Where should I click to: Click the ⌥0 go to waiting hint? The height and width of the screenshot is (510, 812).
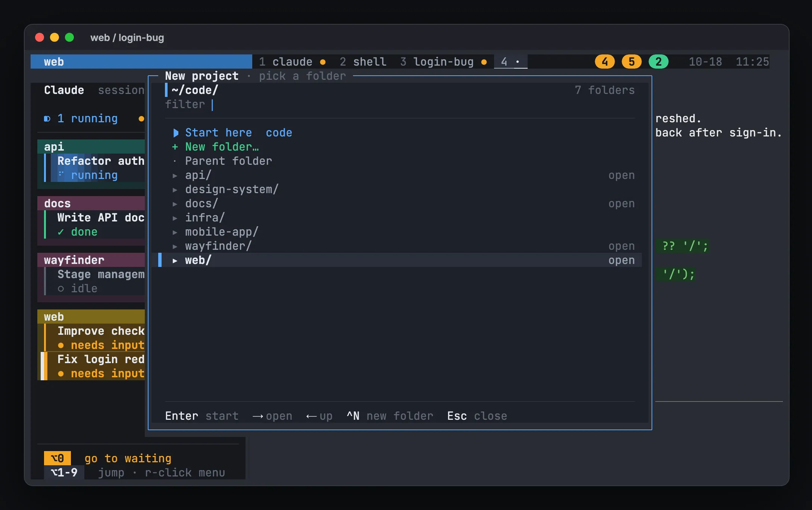point(108,458)
